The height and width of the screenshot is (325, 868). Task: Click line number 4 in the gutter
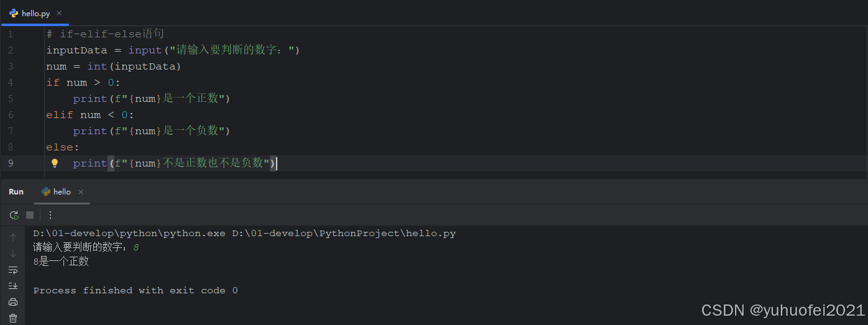tap(11, 82)
